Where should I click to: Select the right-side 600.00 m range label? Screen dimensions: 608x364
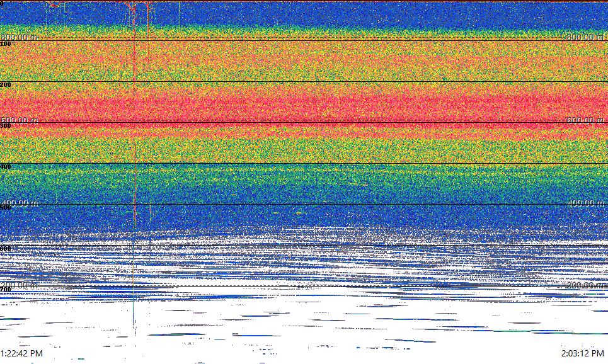586,120
